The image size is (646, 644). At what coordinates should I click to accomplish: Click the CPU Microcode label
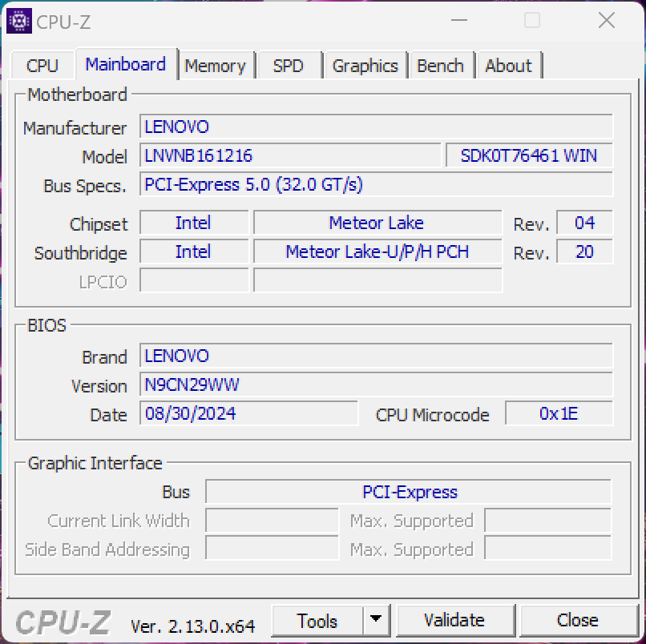point(432,415)
